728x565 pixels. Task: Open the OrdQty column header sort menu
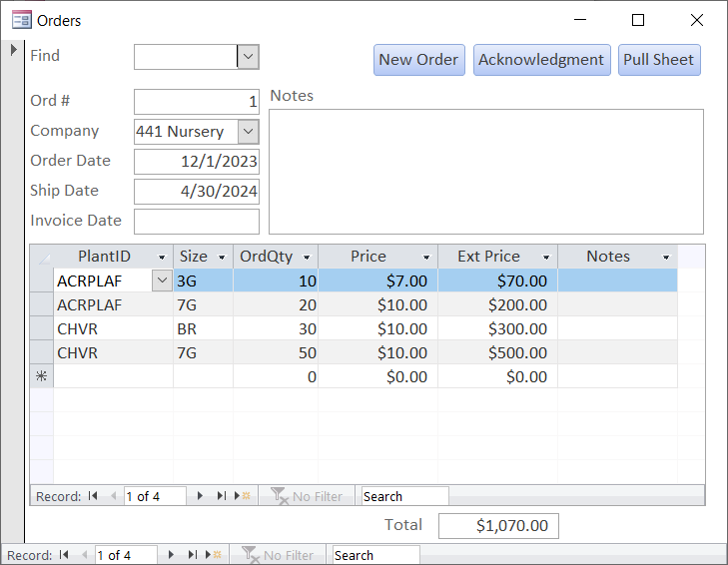[307, 258]
